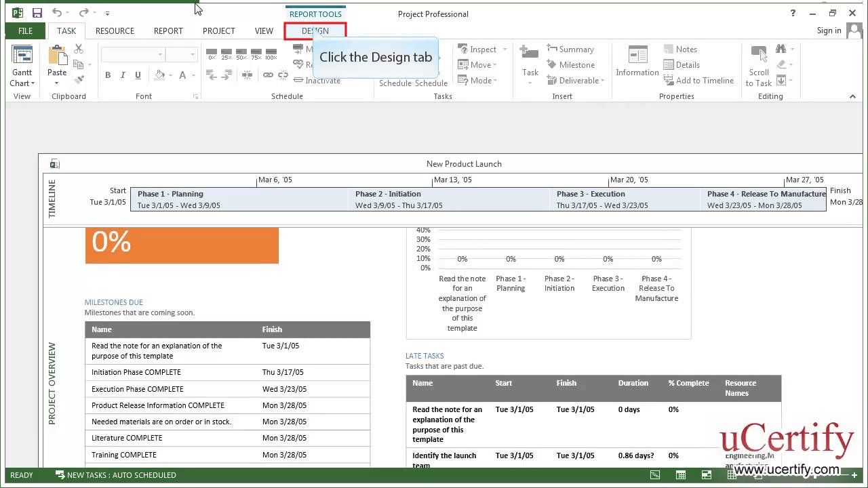Open the Mode dropdown

tap(478, 80)
